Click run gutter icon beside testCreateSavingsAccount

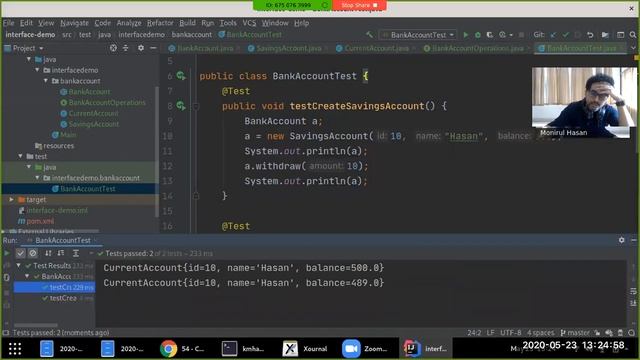[181, 106]
